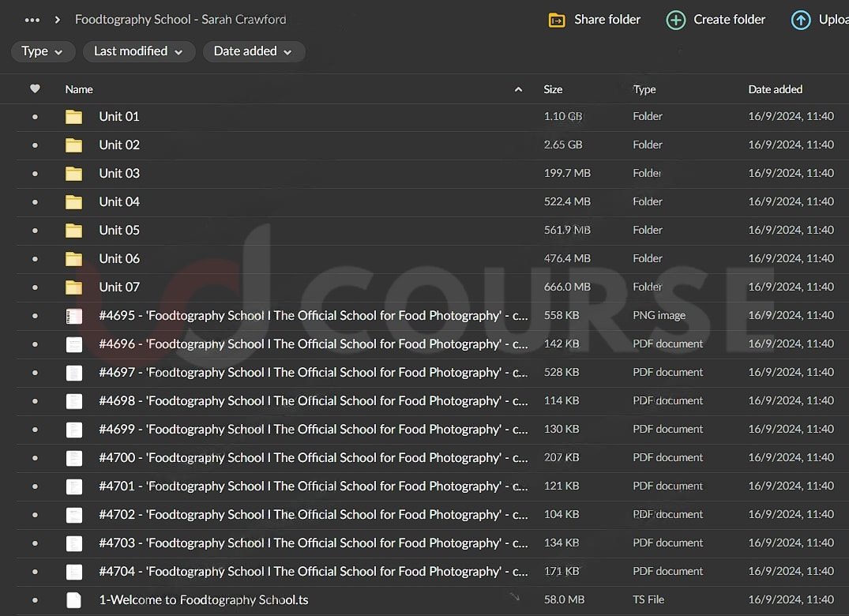Toggle the favorite dot for Unit 06

(x=35, y=259)
